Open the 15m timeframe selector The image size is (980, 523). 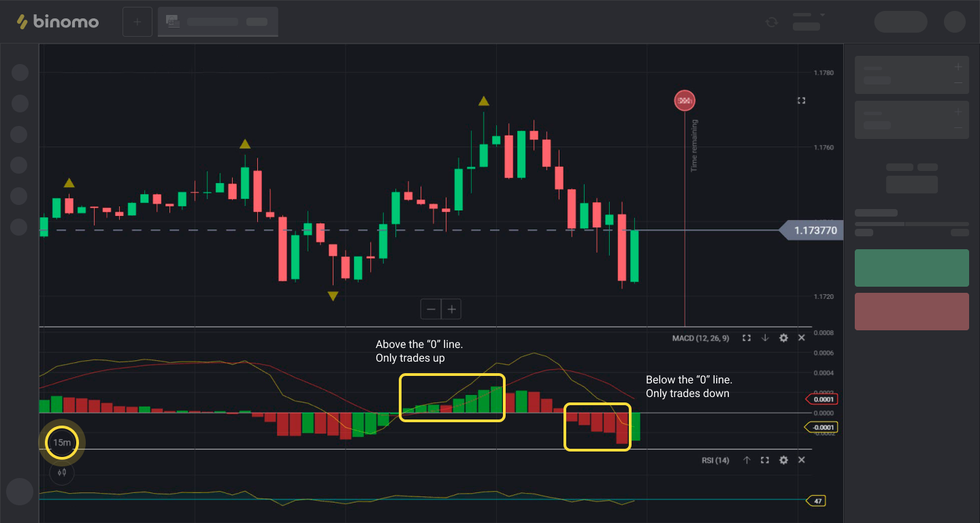pyautogui.click(x=62, y=443)
